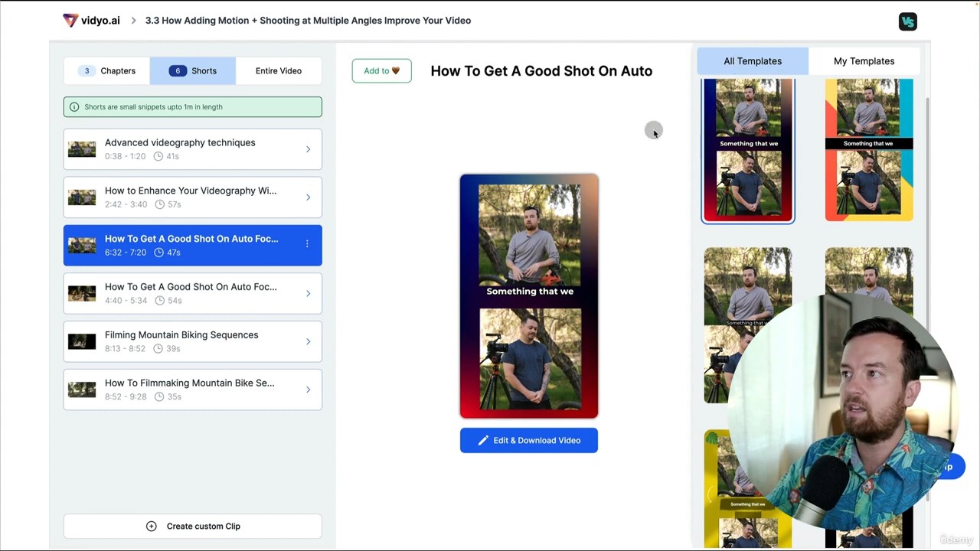Screen dimensions: 980x551
Task: Open the green account avatar icon
Action: (907, 21)
